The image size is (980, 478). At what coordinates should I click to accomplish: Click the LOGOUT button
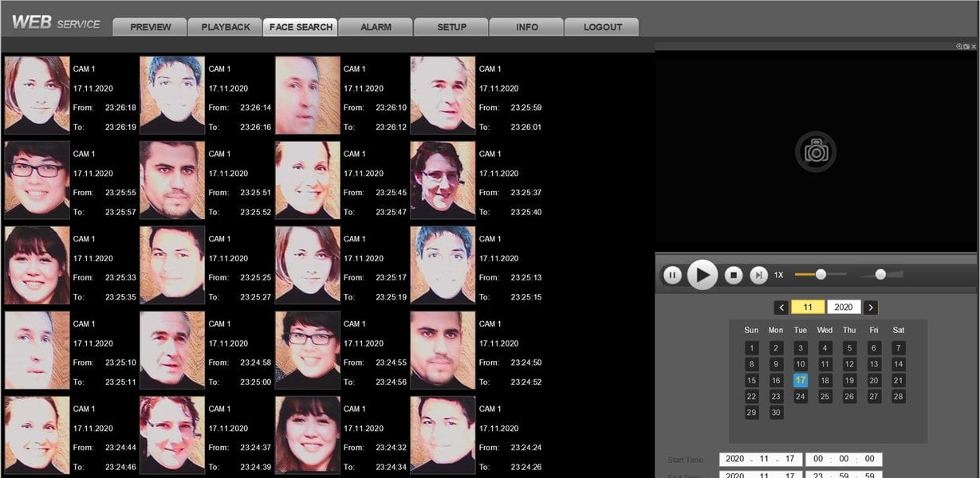602,27
